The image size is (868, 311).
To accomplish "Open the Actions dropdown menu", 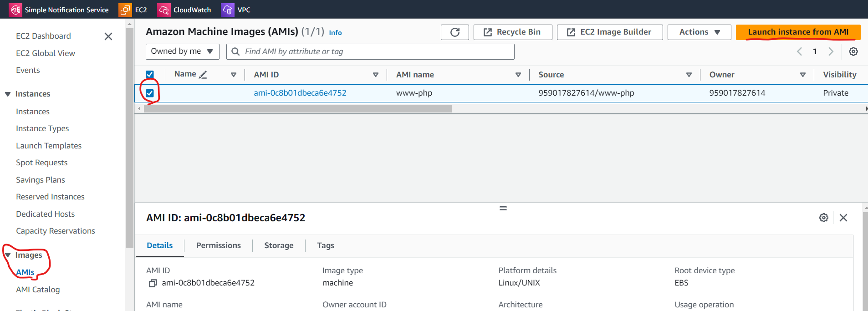I will coord(700,32).
